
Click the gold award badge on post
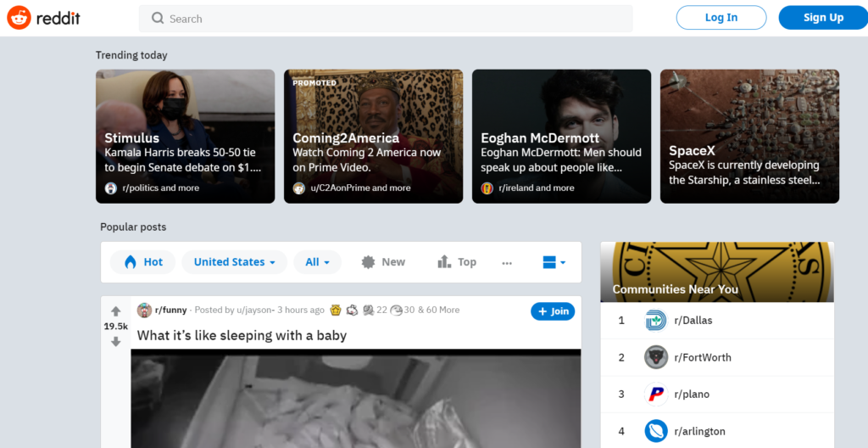click(x=336, y=310)
